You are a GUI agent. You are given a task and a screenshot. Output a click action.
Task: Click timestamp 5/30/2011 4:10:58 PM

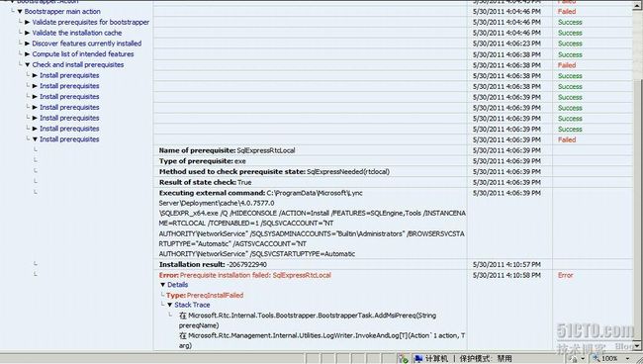coord(506,275)
